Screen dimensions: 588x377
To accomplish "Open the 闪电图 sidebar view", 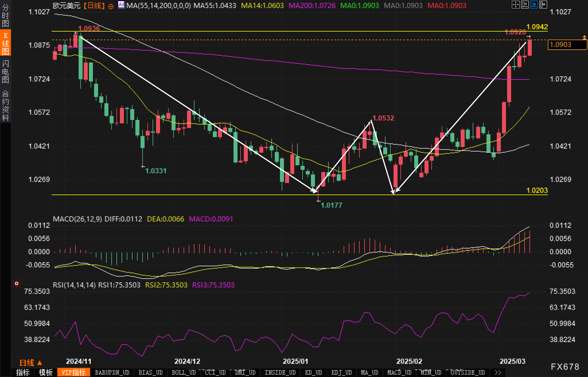I will 5,71.
